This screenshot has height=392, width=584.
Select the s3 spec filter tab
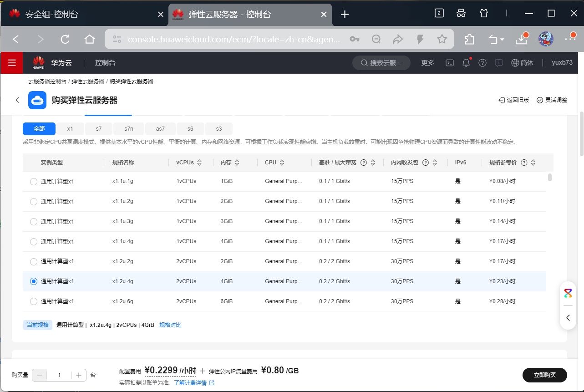pos(219,129)
